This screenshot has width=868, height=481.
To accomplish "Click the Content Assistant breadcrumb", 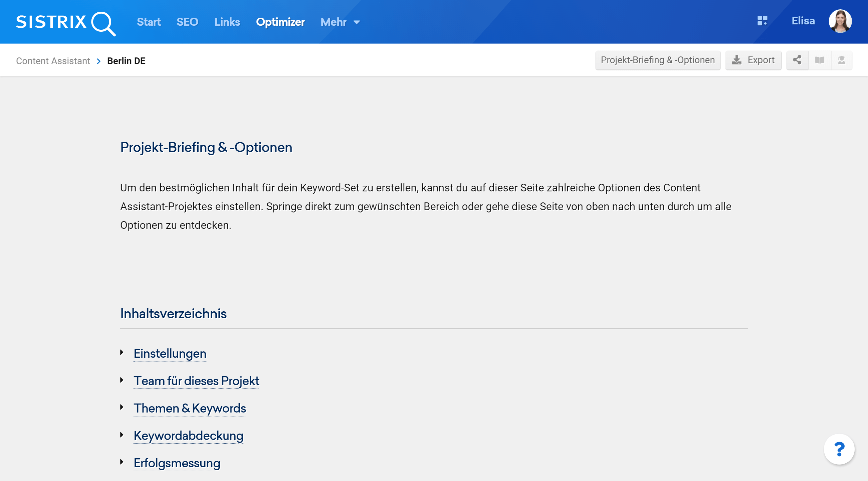I will (53, 61).
